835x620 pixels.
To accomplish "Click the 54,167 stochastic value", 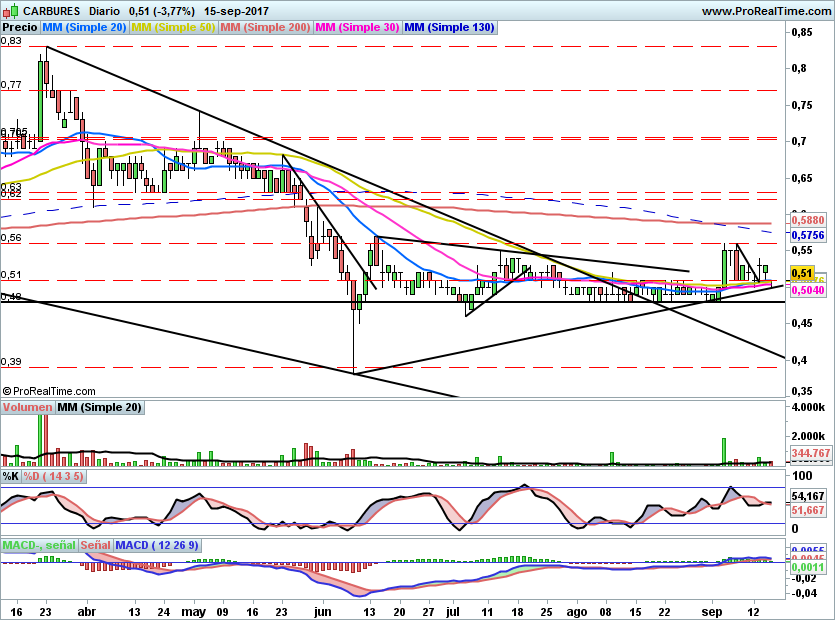I will click(x=807, y=496).
